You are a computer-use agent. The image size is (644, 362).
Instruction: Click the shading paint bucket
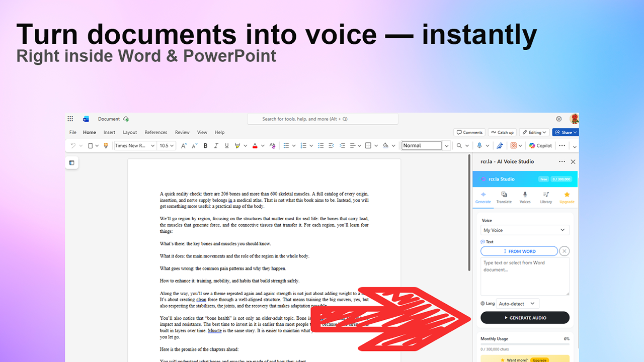tap(385, 146)
